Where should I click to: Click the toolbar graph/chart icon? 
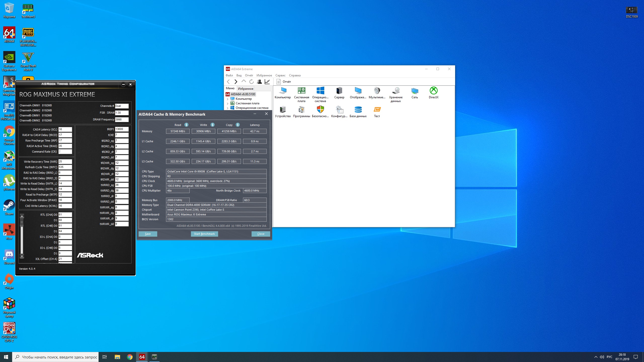tap(267, 81)
